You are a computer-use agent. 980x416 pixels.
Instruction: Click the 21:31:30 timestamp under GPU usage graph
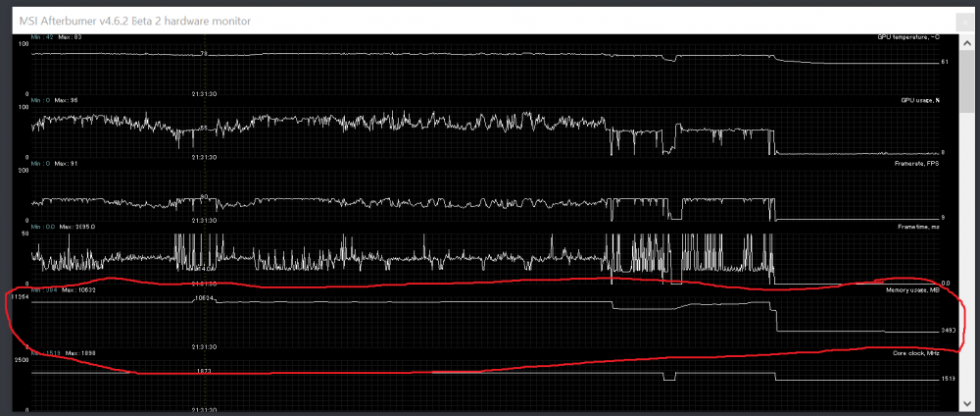204,157
